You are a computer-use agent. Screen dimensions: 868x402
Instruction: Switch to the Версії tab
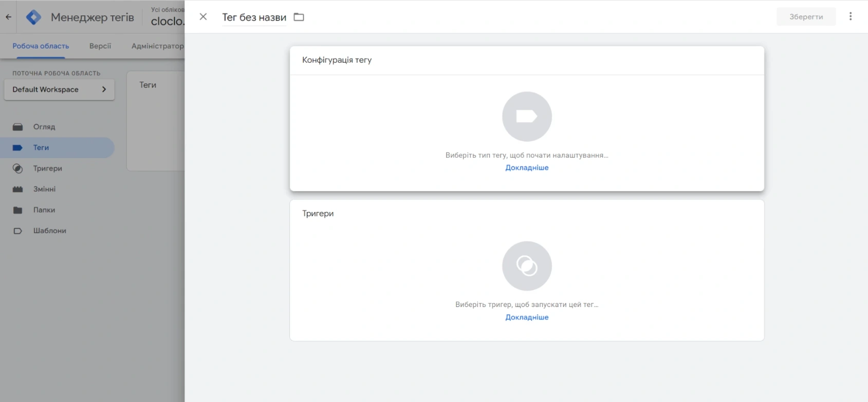[x=100, y=46]
